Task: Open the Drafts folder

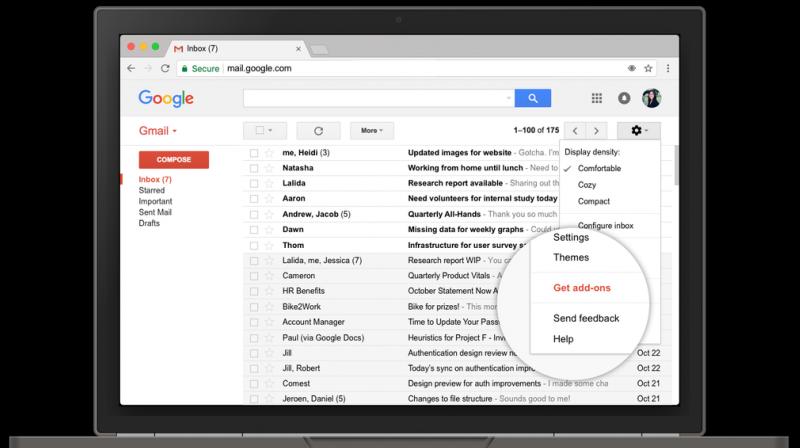Action: click(x=149, y=223)
